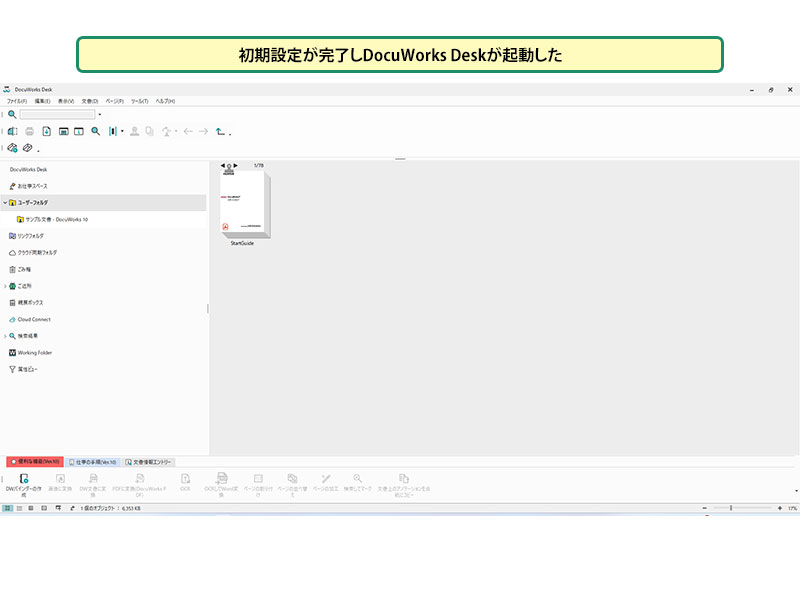Image resolution: width=800 pixels, height=600 pixels.
Task: Select Working Folder in the tree
Action: [31, 353]
